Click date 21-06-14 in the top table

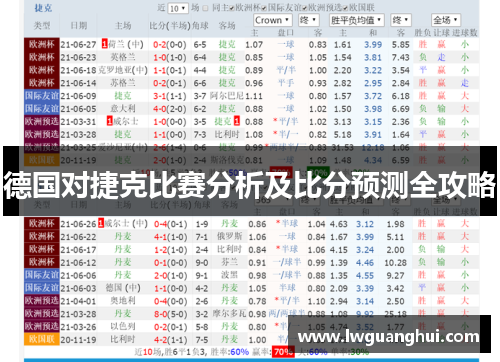78,83
